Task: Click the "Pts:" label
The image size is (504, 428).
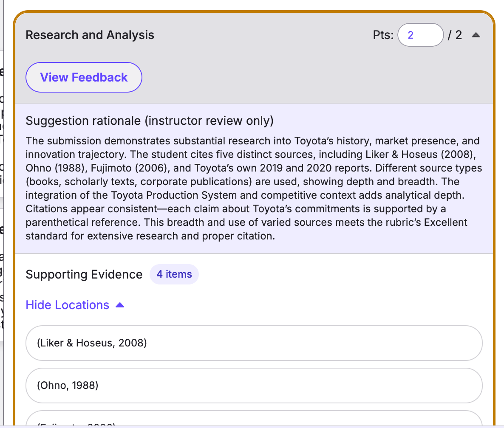Action: point(383,35)
